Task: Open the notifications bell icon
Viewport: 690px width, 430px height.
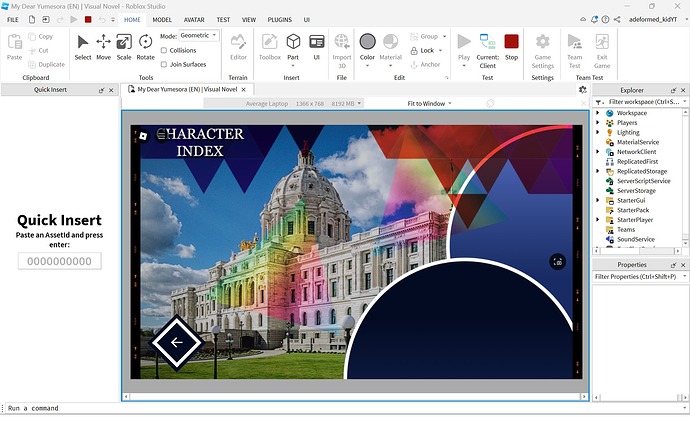Action: pos(595,19)
